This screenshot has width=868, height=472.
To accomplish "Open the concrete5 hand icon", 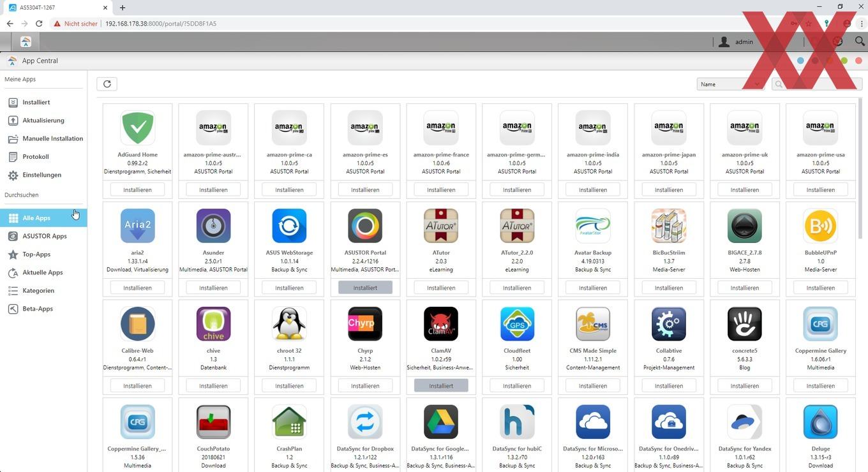I will 745,324.
